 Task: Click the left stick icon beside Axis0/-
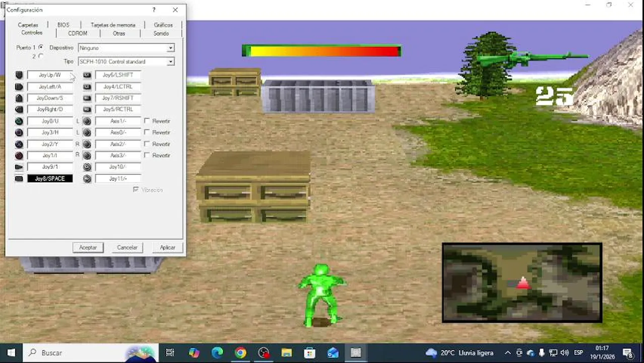coord(87,133)
